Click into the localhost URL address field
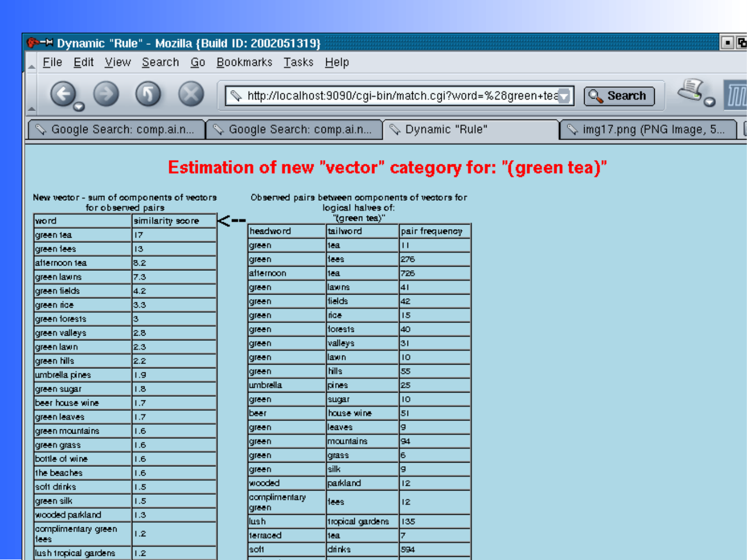The image size is (747, 560). click(x=401, y=96)
